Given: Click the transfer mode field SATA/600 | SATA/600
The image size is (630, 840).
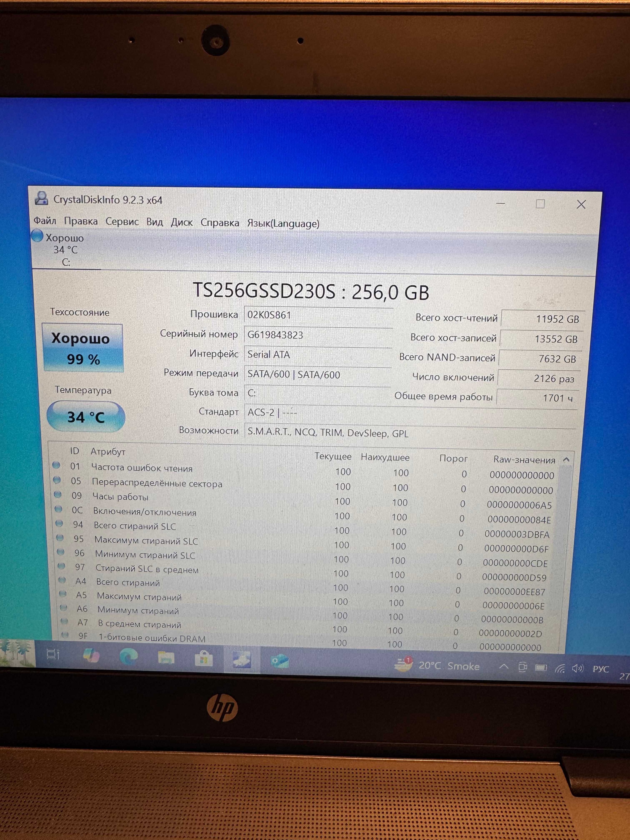Looking at the screenshot, I should (317, 374).
